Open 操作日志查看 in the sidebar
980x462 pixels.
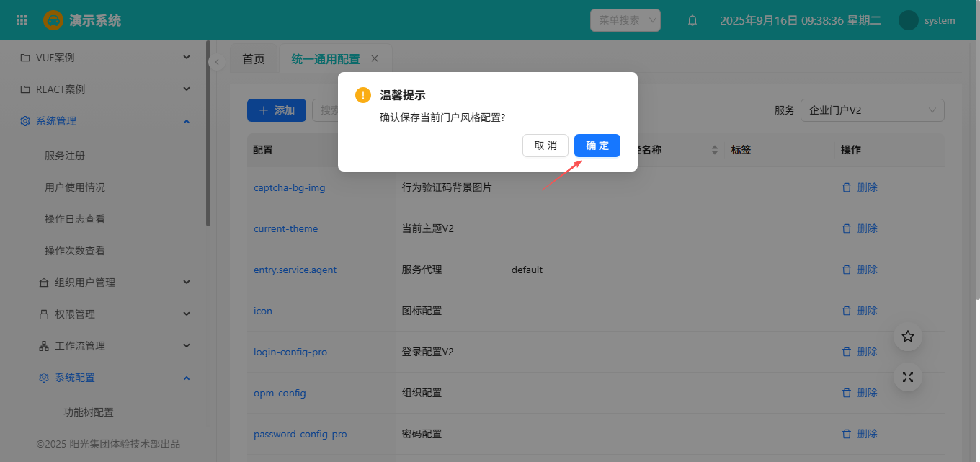(x=75, y=219)
